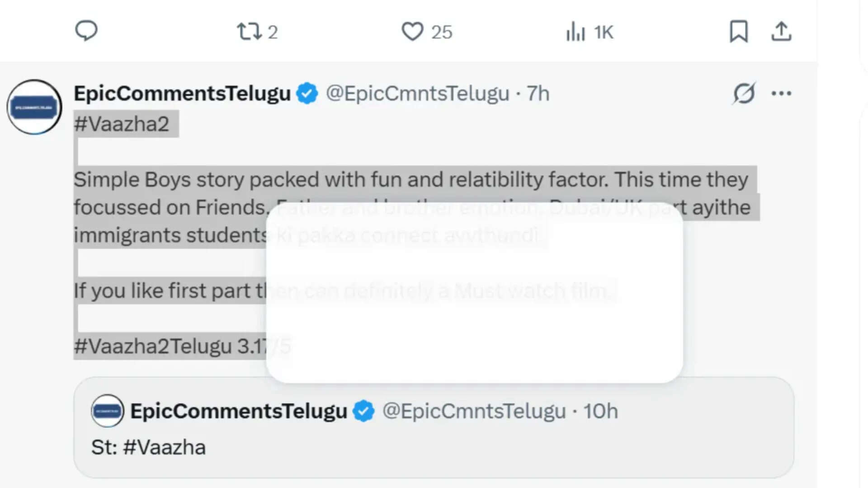Open the 10h timestamp in quoted tweet
The height and width of the screenshot is (488, 868).
(x=600, y=411)
